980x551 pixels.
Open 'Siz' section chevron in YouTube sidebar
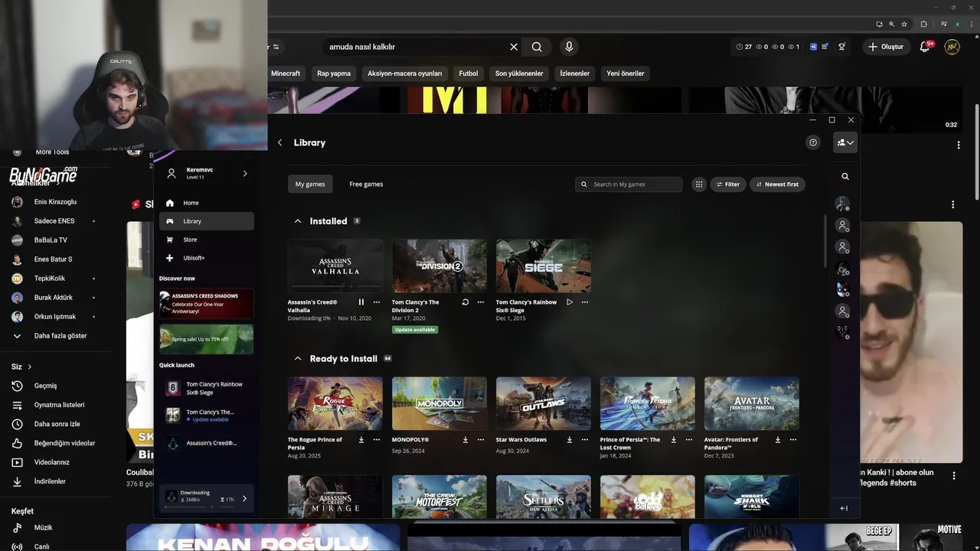click(30, 367)
